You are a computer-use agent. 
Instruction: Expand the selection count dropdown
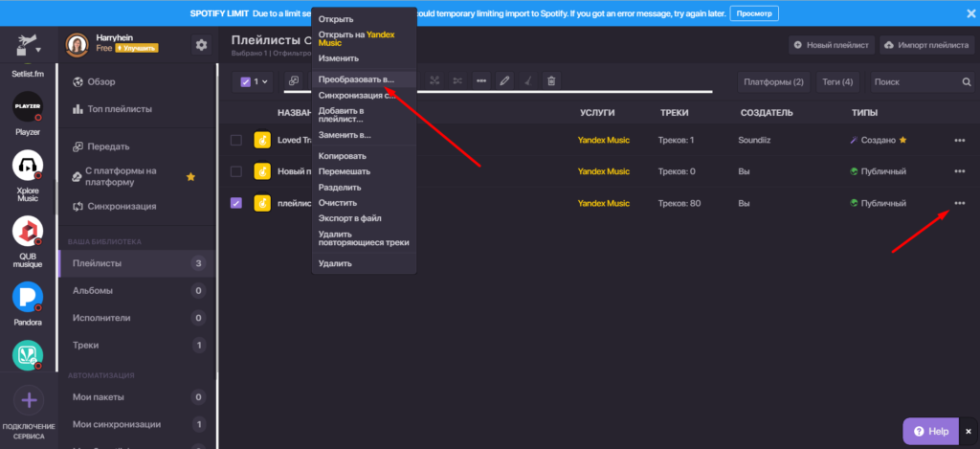pyautogui.click(x=254, y=81)
